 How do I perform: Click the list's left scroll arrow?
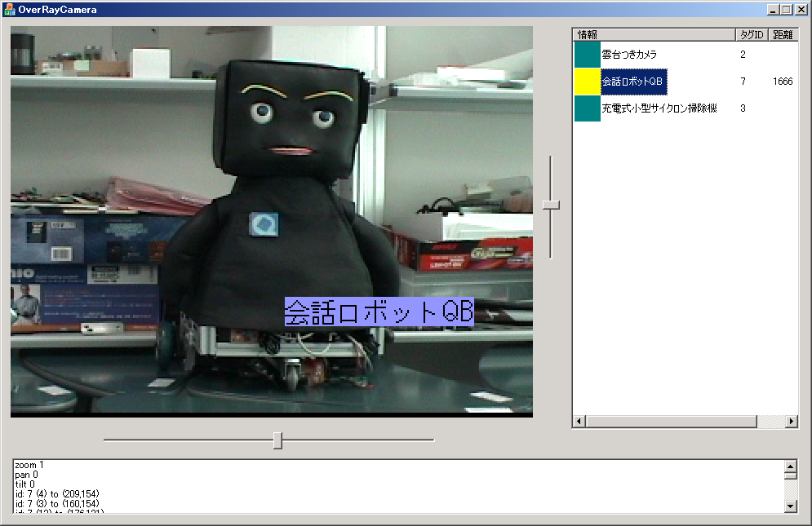579,422
